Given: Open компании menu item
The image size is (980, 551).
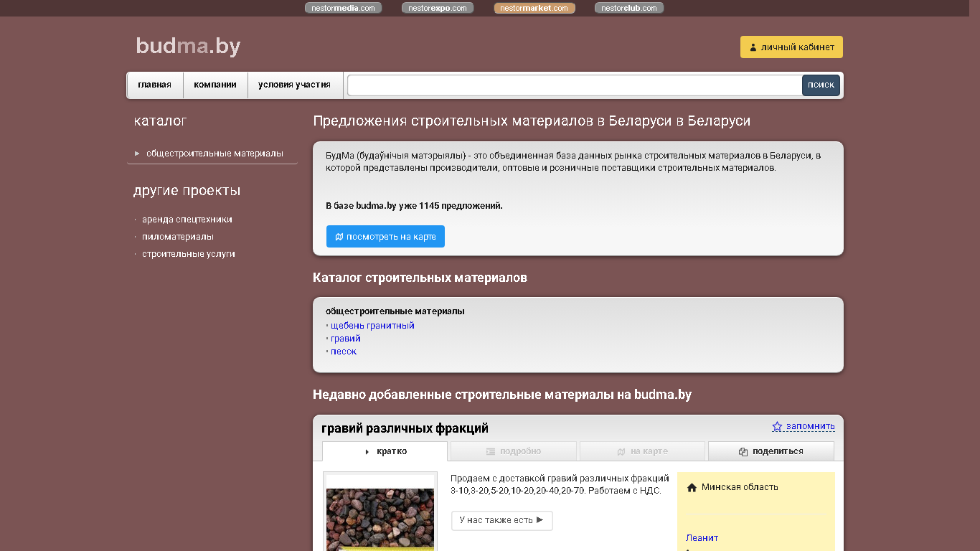Looking at the screenshot, I should click(x=215, y=85).
